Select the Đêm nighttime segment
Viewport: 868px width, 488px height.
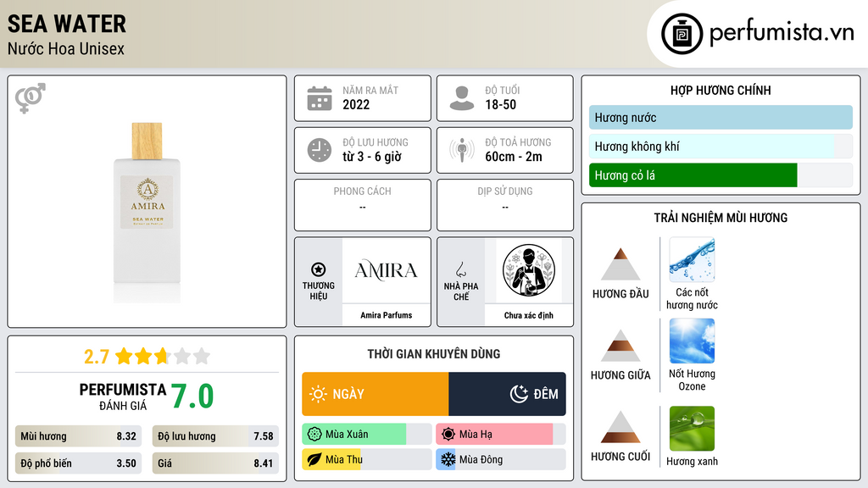pos(507,394)
